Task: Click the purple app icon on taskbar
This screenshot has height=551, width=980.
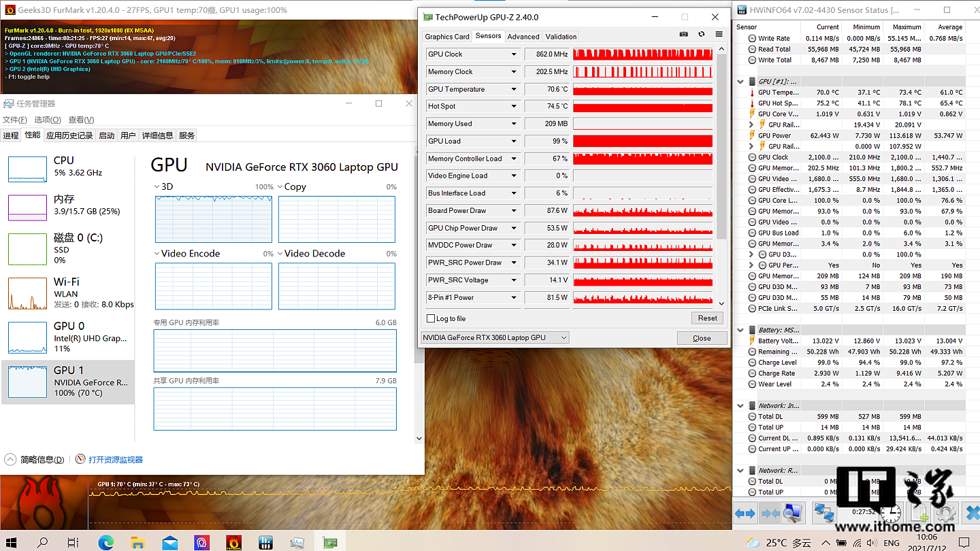Action: (202, 542)
